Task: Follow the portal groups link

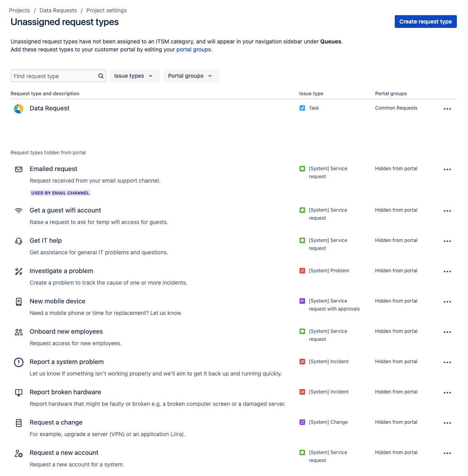Action: pyautogui.click(x=194, y=49)
